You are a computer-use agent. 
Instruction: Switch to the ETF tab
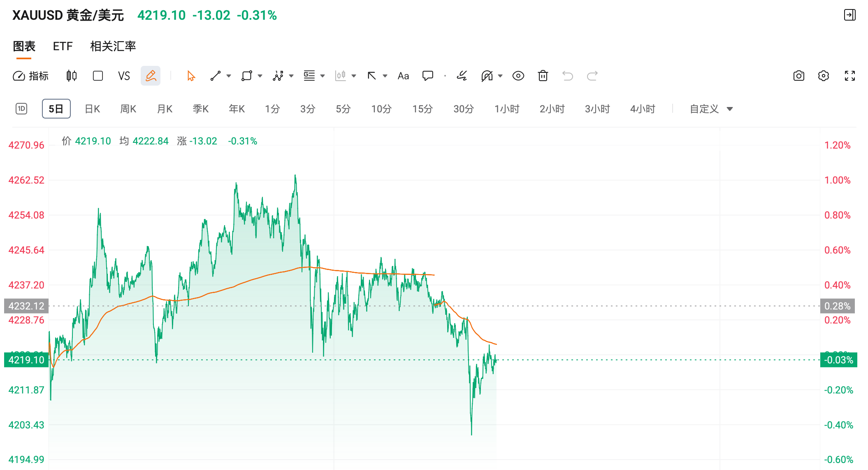(x=63, y=46)
